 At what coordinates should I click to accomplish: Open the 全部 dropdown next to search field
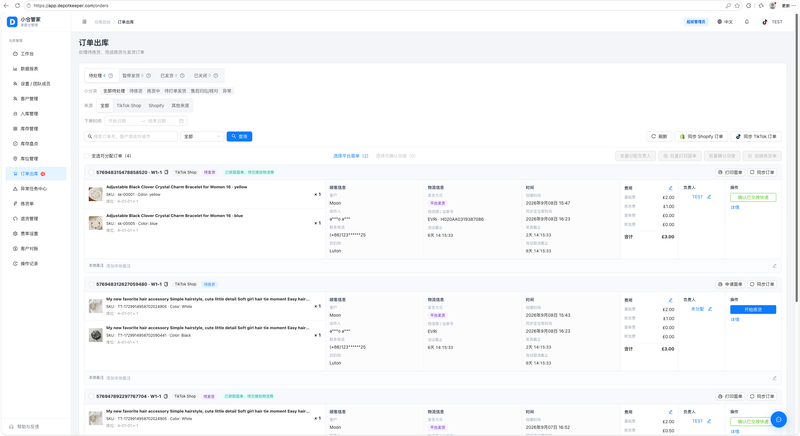click(202, 137)
